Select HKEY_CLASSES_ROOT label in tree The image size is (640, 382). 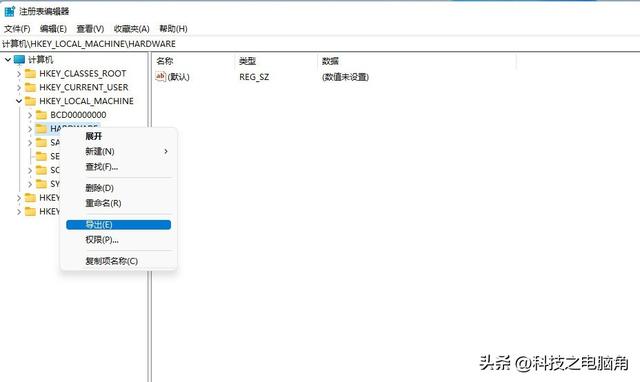pos(82,73)
